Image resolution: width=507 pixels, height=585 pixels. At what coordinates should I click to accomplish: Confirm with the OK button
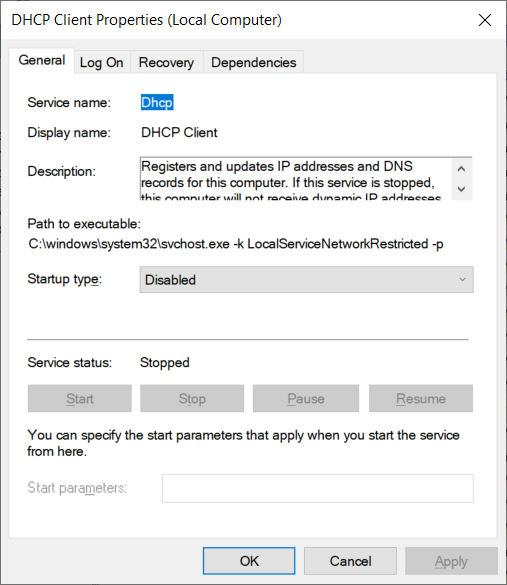click(249, 561)
